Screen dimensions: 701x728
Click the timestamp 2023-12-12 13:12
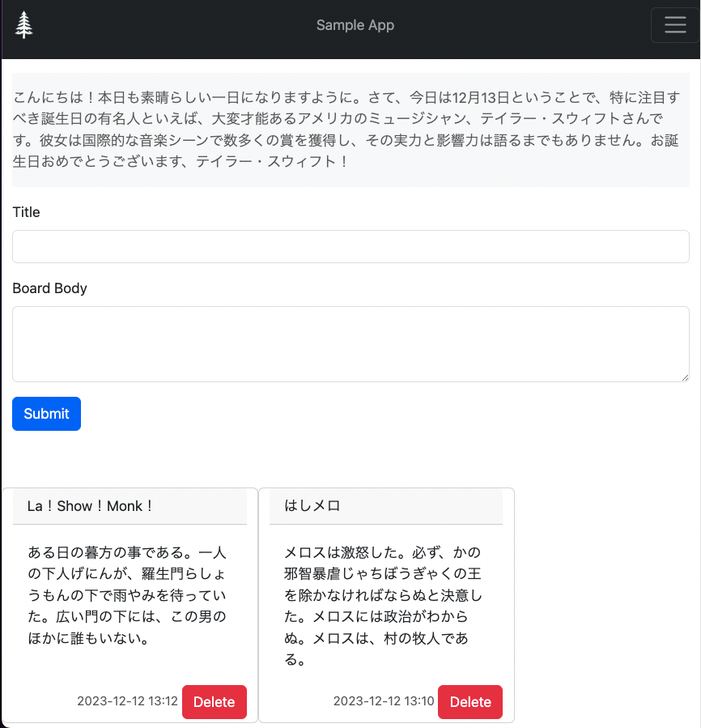pyautogui.click(x=127, y=702)
